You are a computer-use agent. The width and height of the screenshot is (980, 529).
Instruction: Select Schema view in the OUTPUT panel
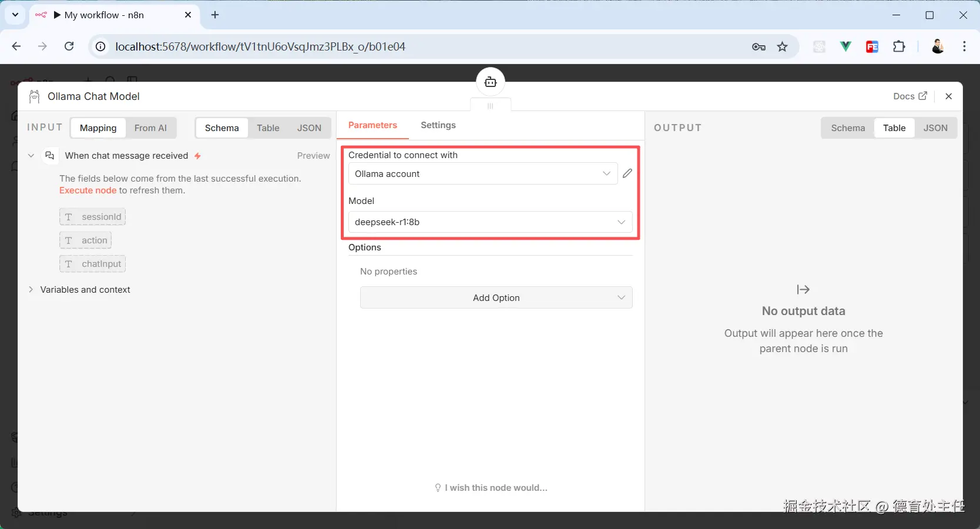pyautogui.click(x=848, y=128)
